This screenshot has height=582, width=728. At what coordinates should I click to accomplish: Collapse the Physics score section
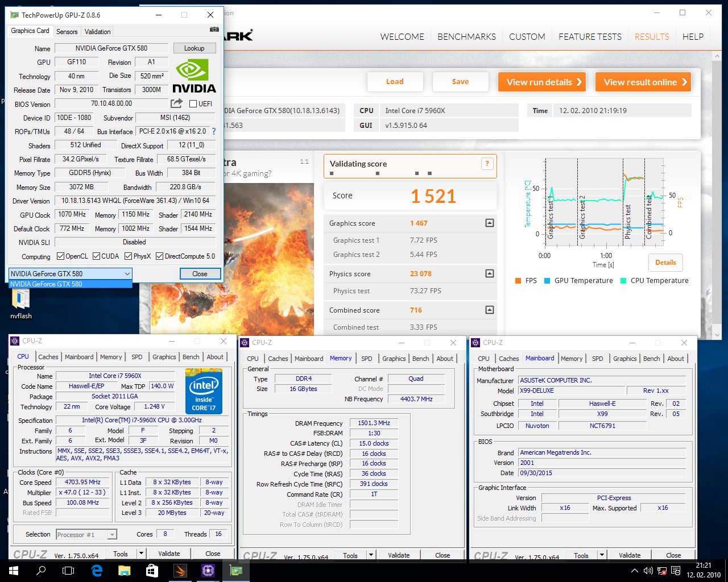pyautogui.click(x=489, y=273)
